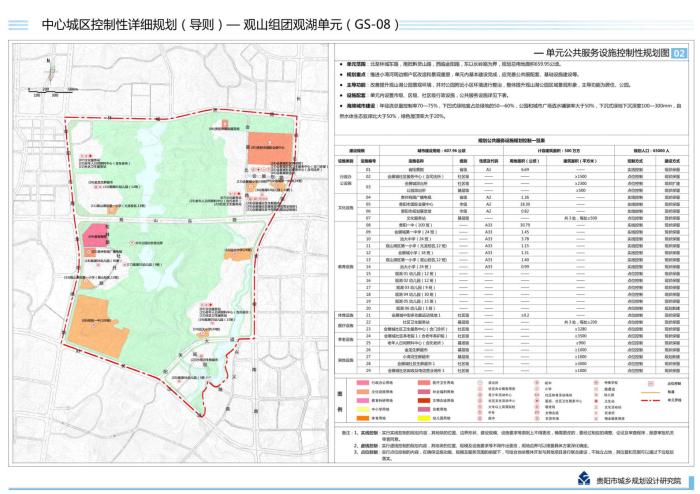Click footer text 贵阳市城乡规划设计研究院
Viewport: 700px width, 494px height.
tap(638, 480)
